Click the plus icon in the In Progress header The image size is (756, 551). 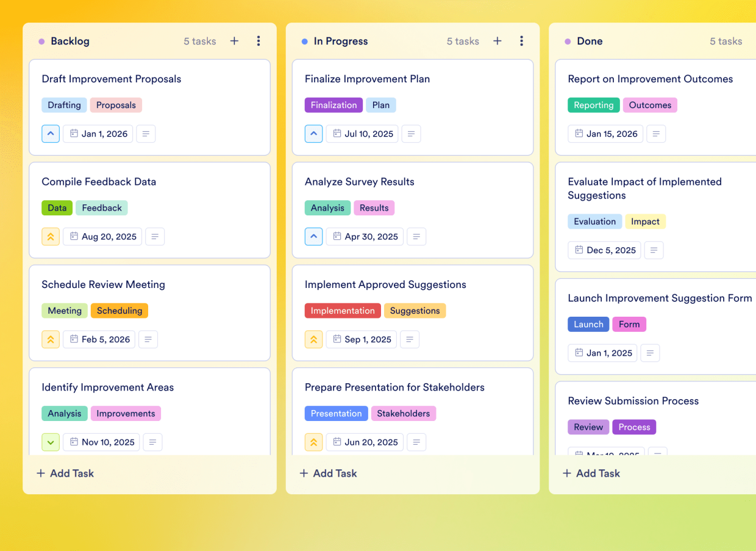coord(497,41)
